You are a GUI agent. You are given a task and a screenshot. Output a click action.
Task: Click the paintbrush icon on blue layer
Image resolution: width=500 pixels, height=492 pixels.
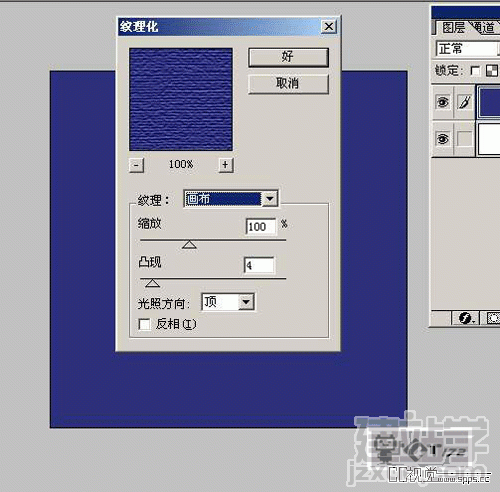[464, 102]
